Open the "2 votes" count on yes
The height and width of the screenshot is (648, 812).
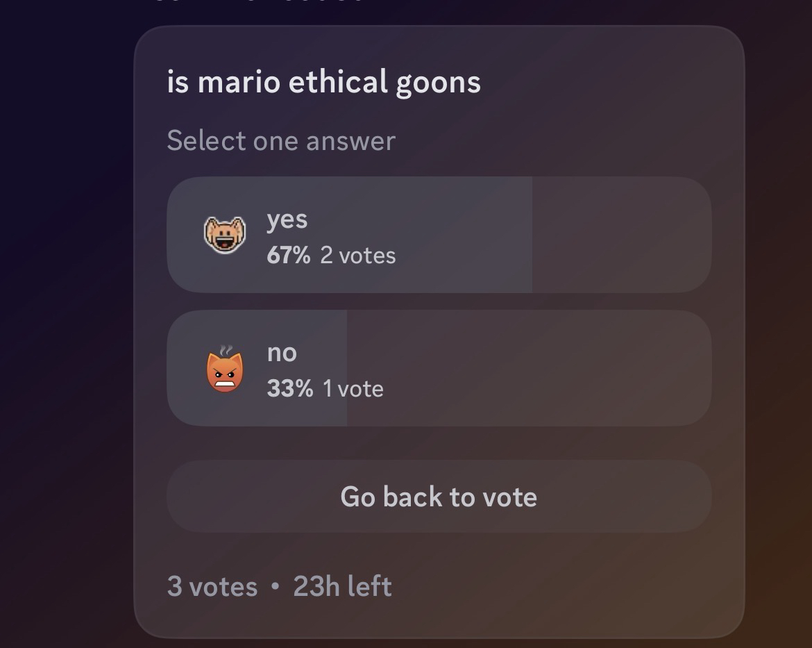(x=358, y=256)
